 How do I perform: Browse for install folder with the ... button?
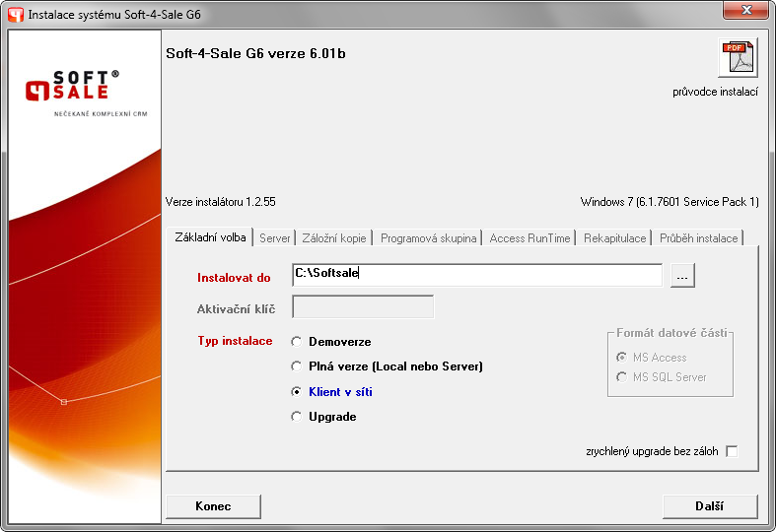tap(682, 276)
